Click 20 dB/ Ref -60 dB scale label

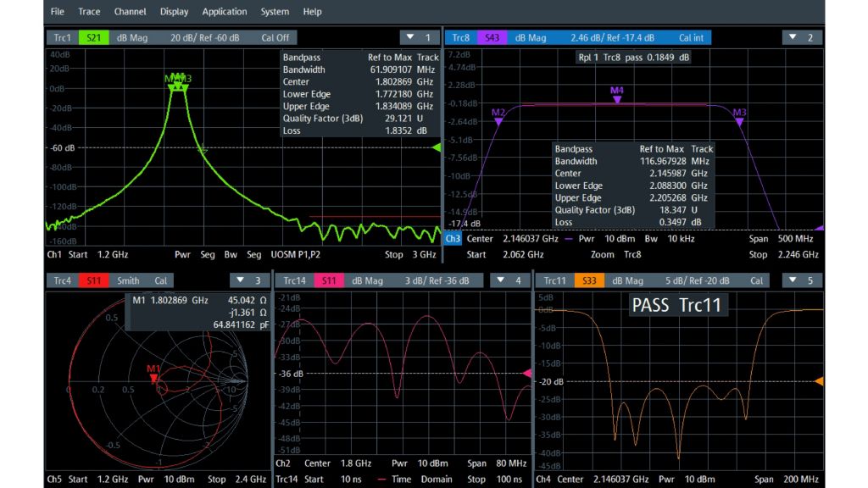tap(205, 37)
